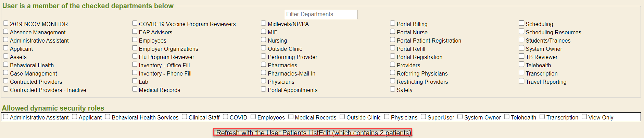Tick the Behavioral Health department checkbox
Image resolution: width=644 pixels, height=138 pixels.
pos(6,65)
